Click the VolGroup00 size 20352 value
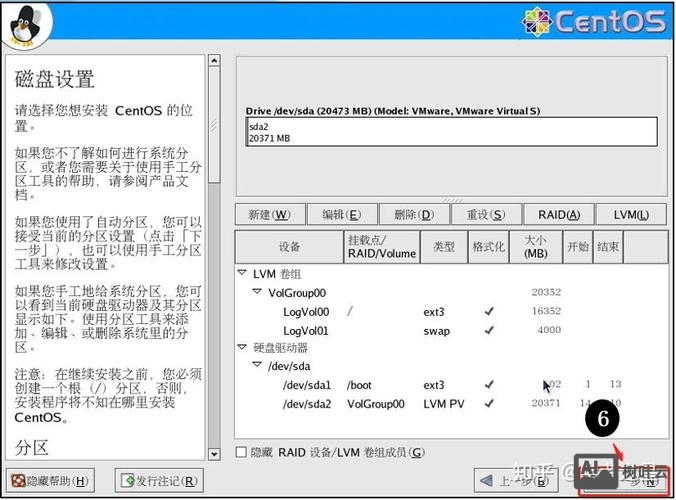Viewport: 676px width, 500px height. [546, 292]
